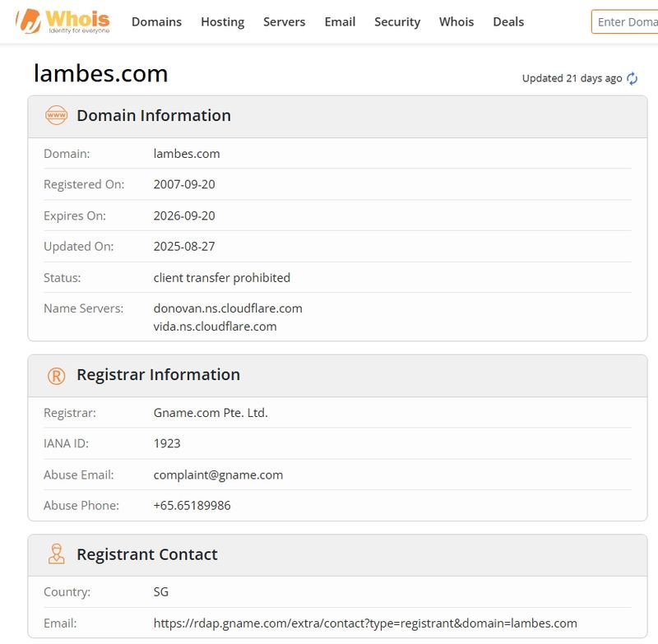658x644 pixels.
Task: Click the Whois logo icon
Action: pyautogui.click(x=63, y=21)
